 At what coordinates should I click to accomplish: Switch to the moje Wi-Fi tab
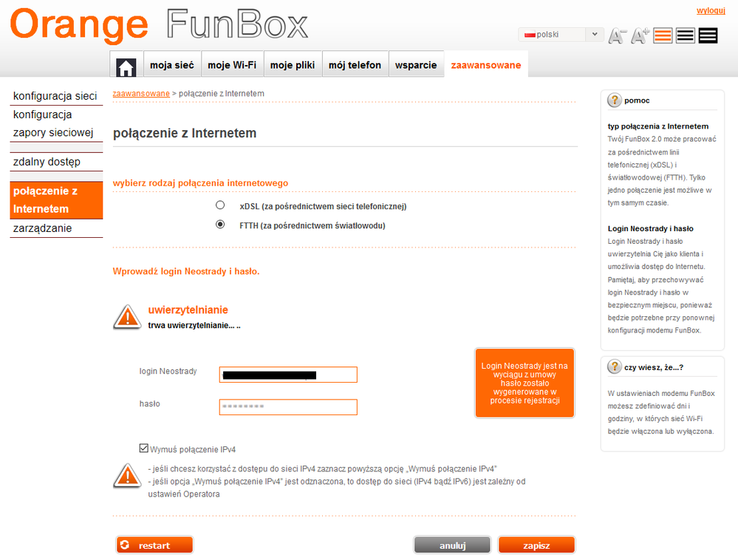click(x=233, y=65)
